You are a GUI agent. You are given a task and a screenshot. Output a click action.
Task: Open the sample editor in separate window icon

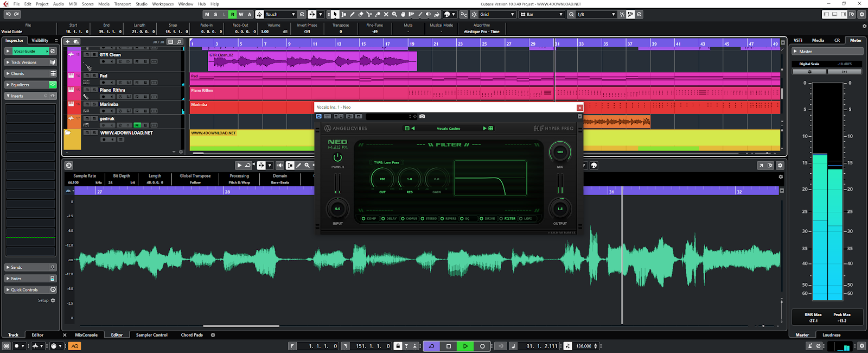click(761, 166)
